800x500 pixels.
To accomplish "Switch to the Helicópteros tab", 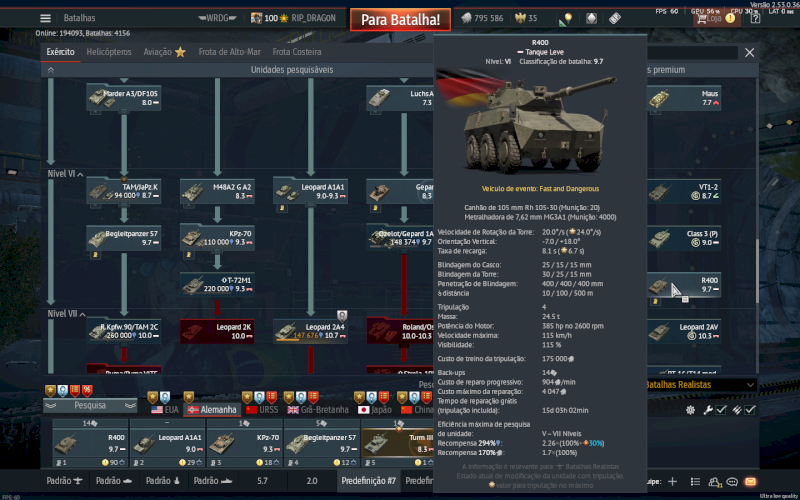I will (109, 52).
